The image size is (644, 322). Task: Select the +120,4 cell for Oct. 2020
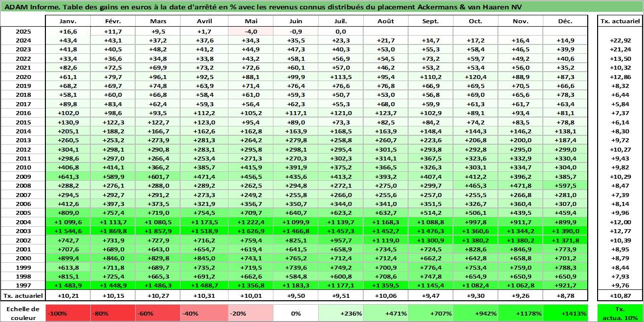pyautogui.click(x=476, y=77)
